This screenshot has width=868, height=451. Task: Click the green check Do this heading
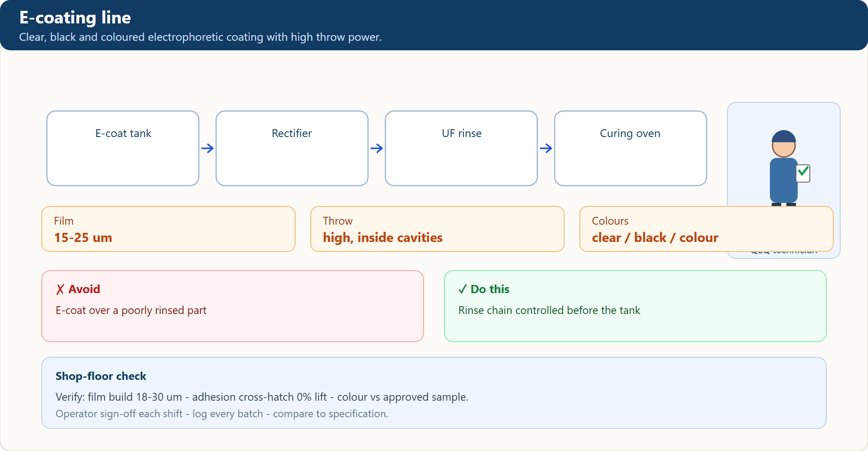[x=484, y=289]
